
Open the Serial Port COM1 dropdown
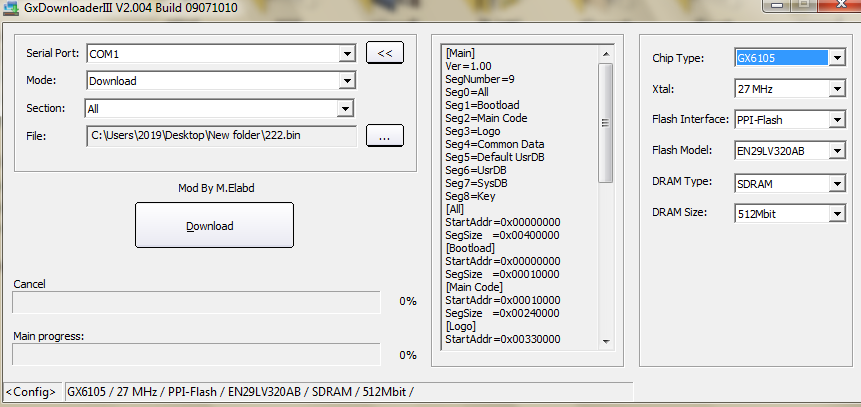[x=346, y=54]
